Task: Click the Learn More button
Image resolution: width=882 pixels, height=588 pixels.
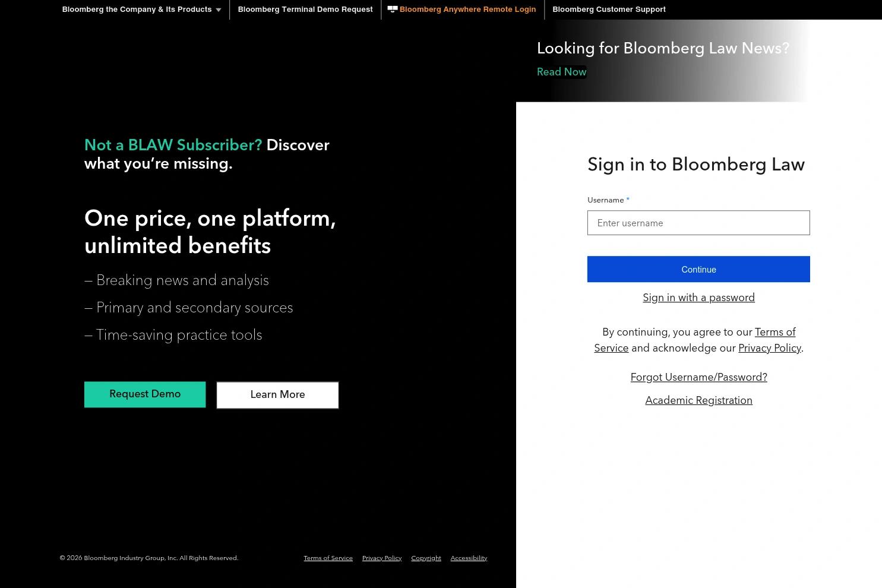Action: click(277, 395)
